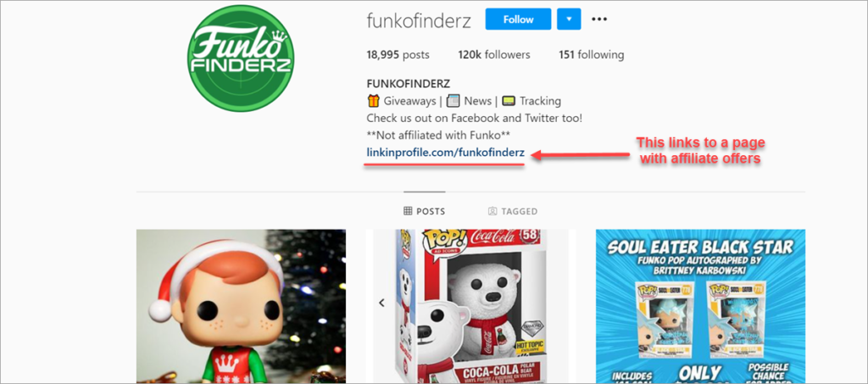868x384 pixels.
Task: Click the grid icon beside POSTS
Action: pyautogui.click(x=408, y=211)
